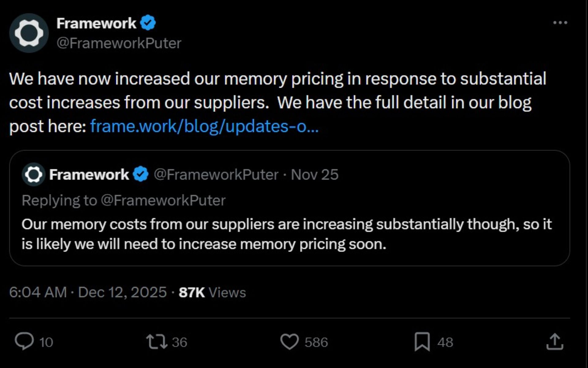Screen dimensions: 588x368
Task: Click the reply speech bubble icon
Action: click(x=24, y=341)
